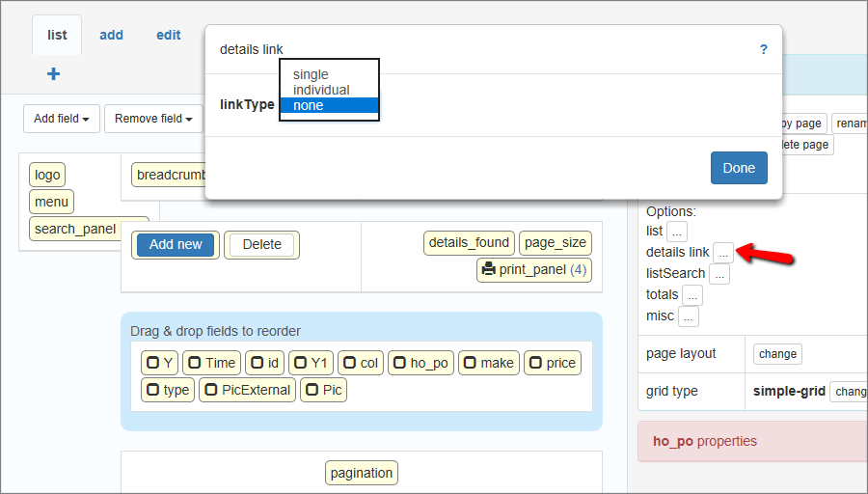Click the Delete button

coord(261,244)
